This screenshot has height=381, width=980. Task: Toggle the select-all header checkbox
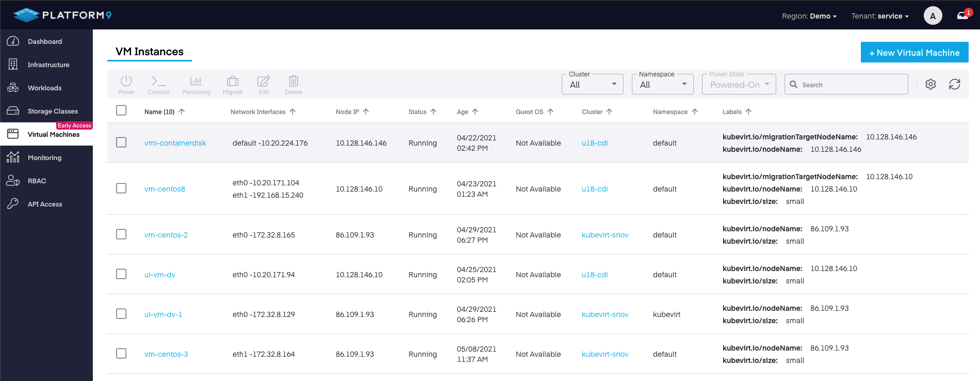tap(121, 110)
